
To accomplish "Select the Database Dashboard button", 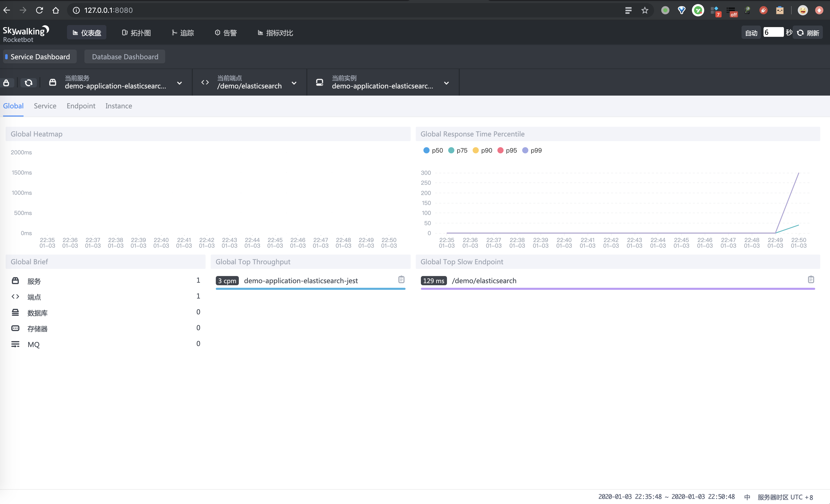I will point(125,56).
